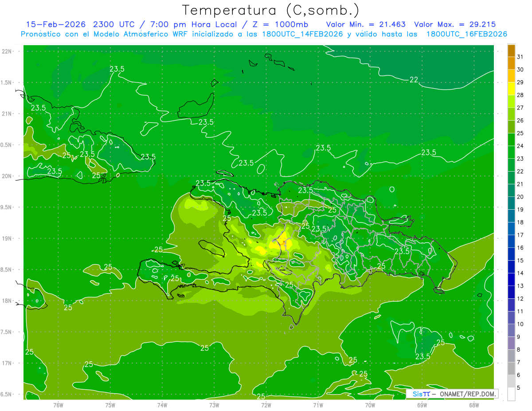Click the "19N" latitude axis label

(x=7, y=239)
